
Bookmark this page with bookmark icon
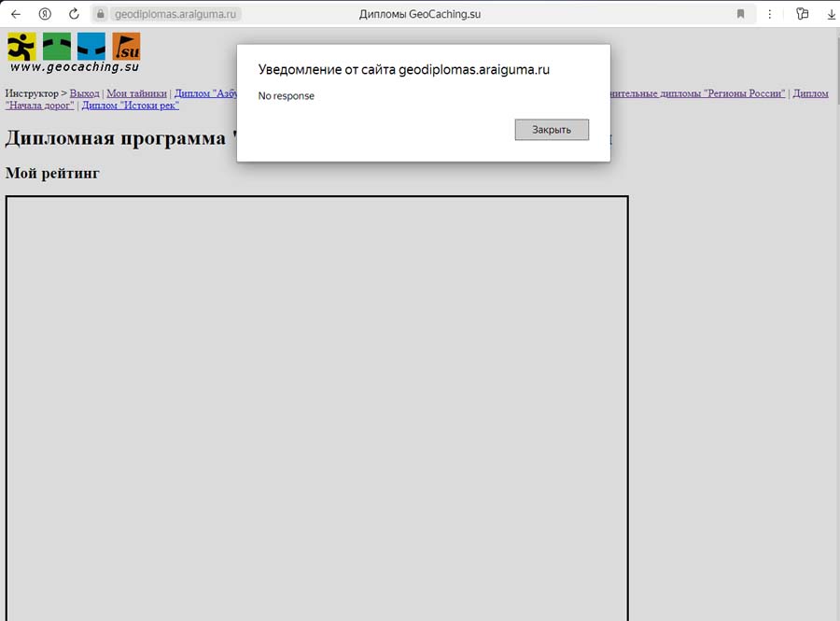[x=740, y=14]
